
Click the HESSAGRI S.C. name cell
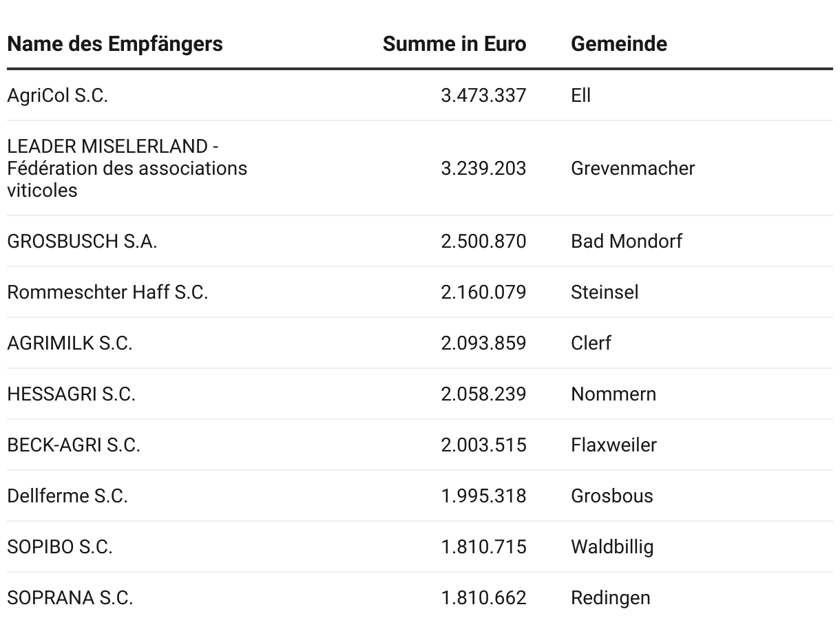pyautogui.click(x=71, y=394)
